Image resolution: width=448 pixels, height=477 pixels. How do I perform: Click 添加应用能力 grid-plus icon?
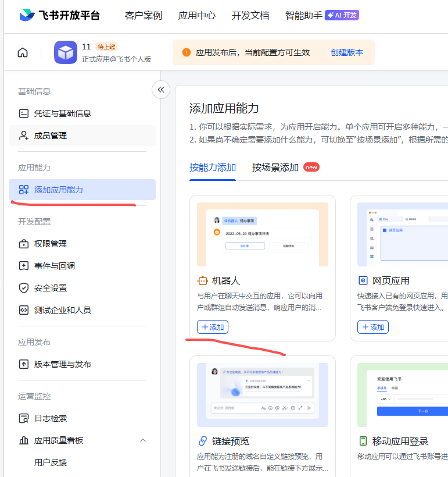24,190
